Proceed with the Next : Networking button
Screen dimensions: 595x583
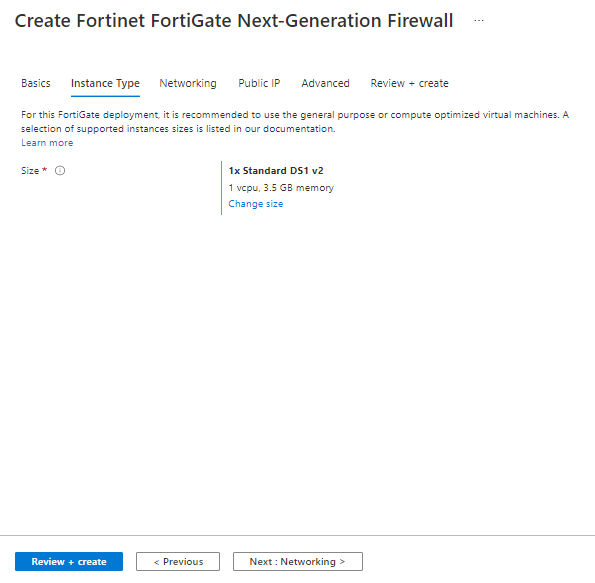pyautogui.click(x=298, y=561)
